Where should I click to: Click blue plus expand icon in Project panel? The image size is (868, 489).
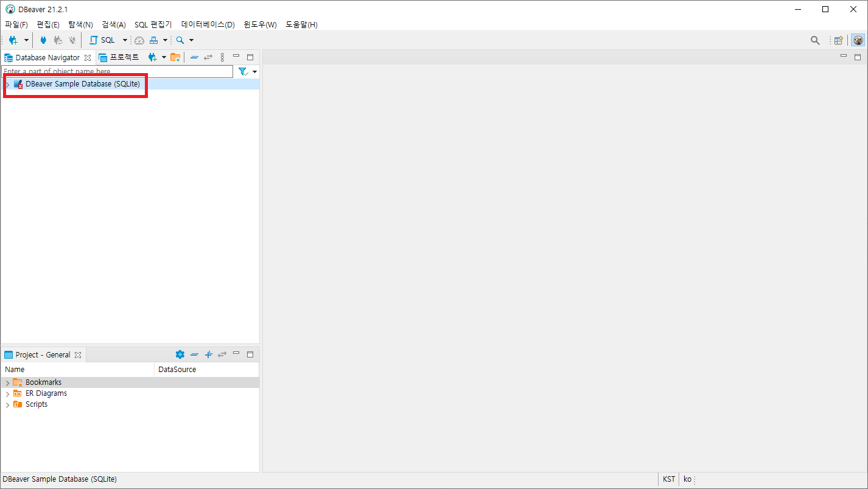(208, 354)
